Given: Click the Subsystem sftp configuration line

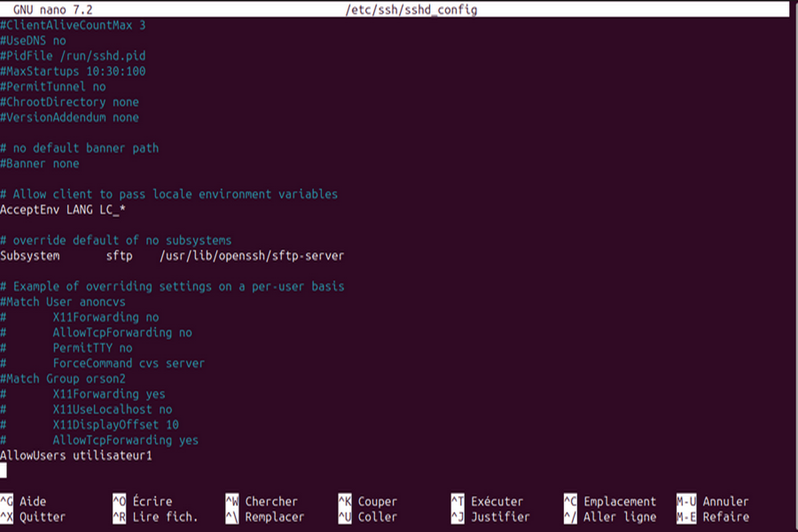Looking at the screenshot, I should click(x=172, y=256).
